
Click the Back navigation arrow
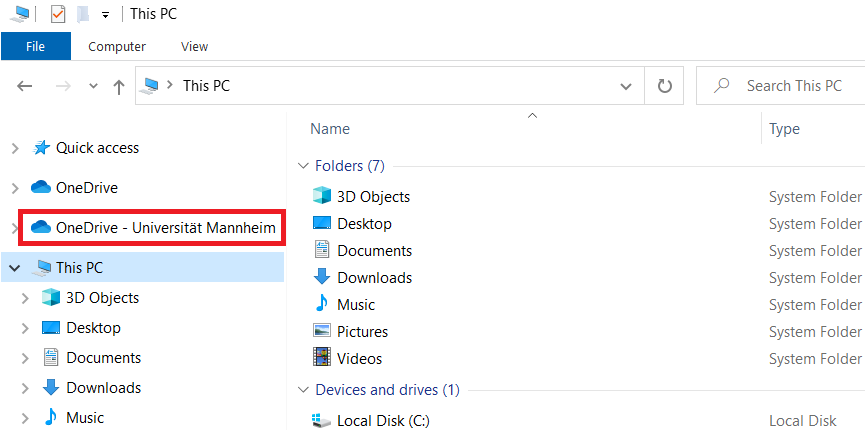coord(25,86)
